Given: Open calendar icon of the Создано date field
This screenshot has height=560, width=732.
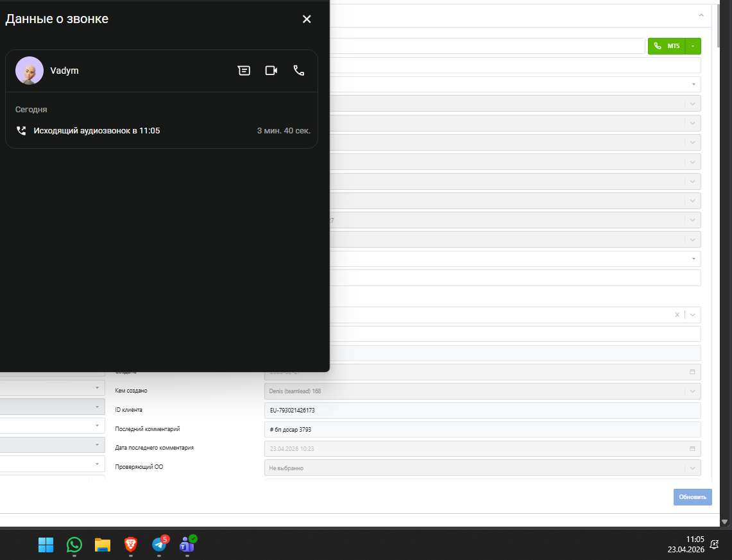Looking at the screenshot, I should [692, 372].
